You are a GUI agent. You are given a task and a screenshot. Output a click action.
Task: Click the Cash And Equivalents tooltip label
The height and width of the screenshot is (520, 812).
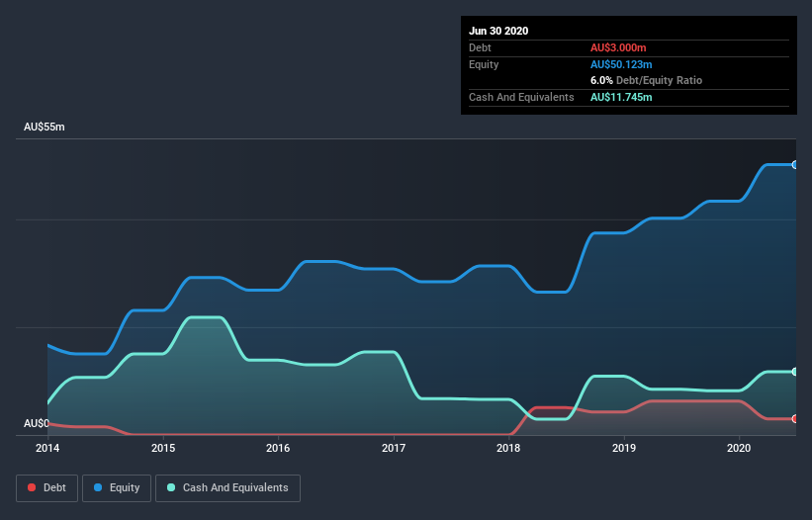[521, 97]
